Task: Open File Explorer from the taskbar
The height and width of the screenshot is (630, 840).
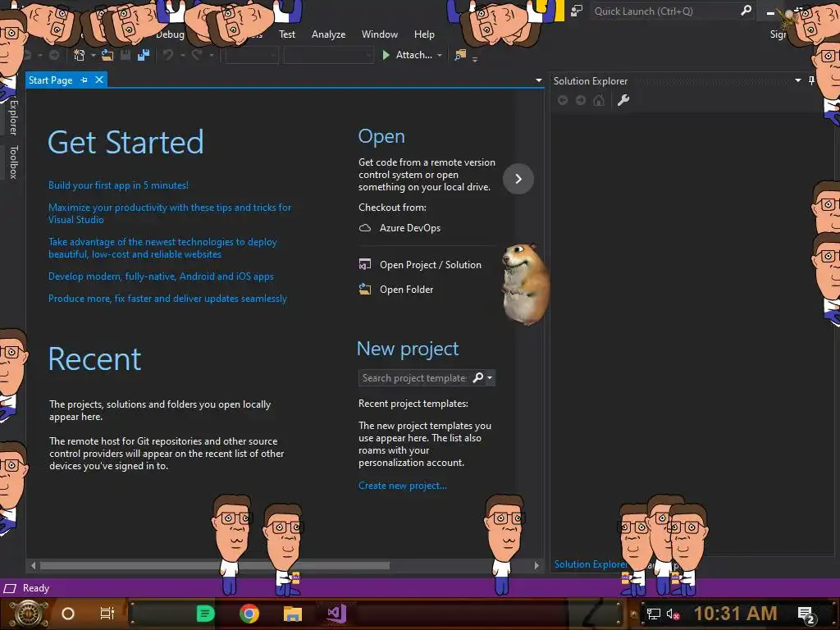Action: (293, 614)
